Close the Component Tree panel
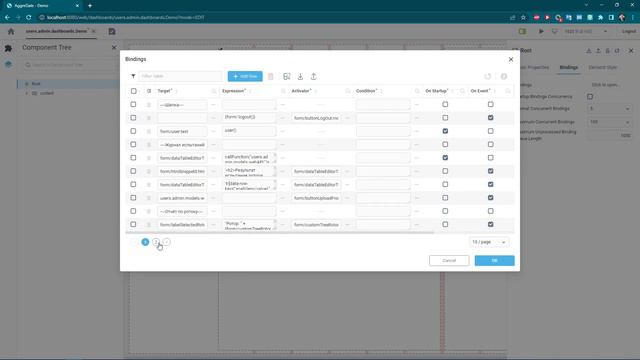640x360 pixels. (x=114, y=48)
